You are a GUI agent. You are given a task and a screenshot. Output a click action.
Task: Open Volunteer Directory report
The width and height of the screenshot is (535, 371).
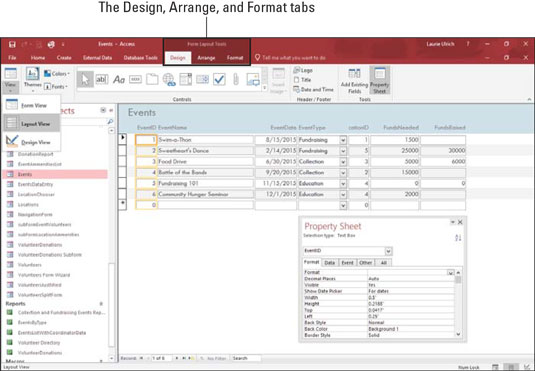click(39, 342)
